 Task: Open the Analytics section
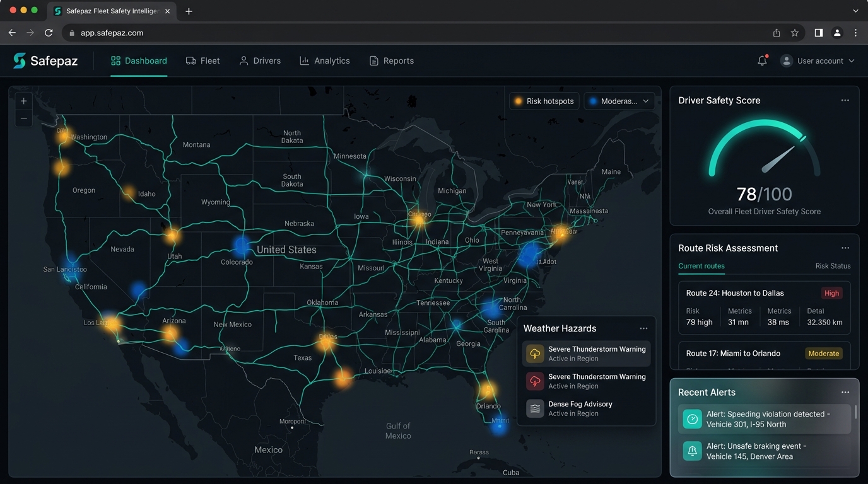pos(324,60)
